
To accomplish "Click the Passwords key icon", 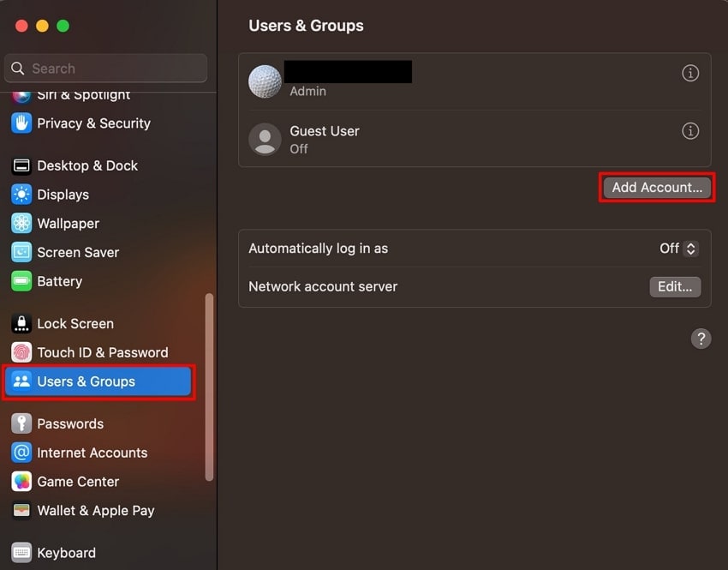I will click(x=21, y=423).
